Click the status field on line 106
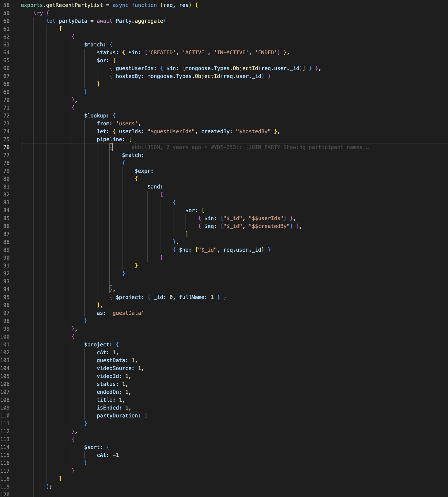 coord(106,384)
